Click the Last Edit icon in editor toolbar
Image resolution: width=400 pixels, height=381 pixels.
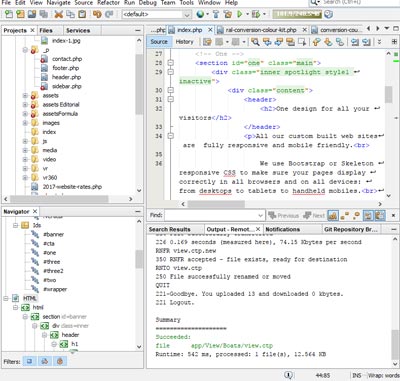[207, 42]
